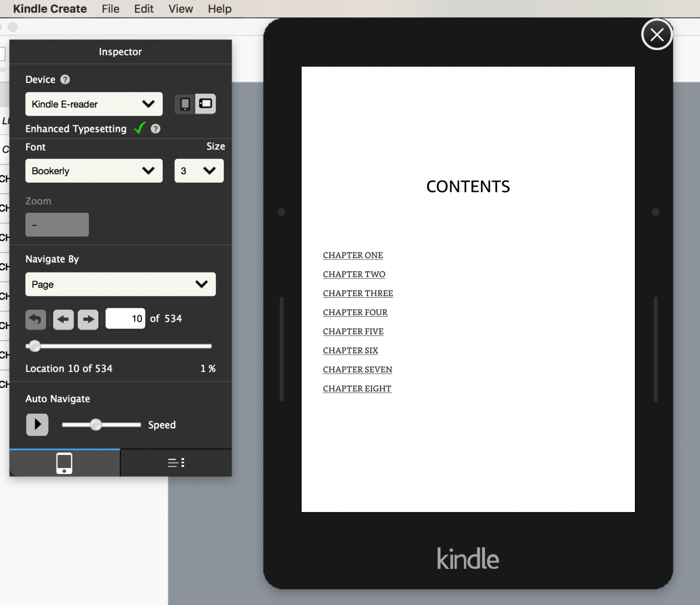Go to the previous page arrow
This screenshot has height=605, width=700.
(63, 320)
